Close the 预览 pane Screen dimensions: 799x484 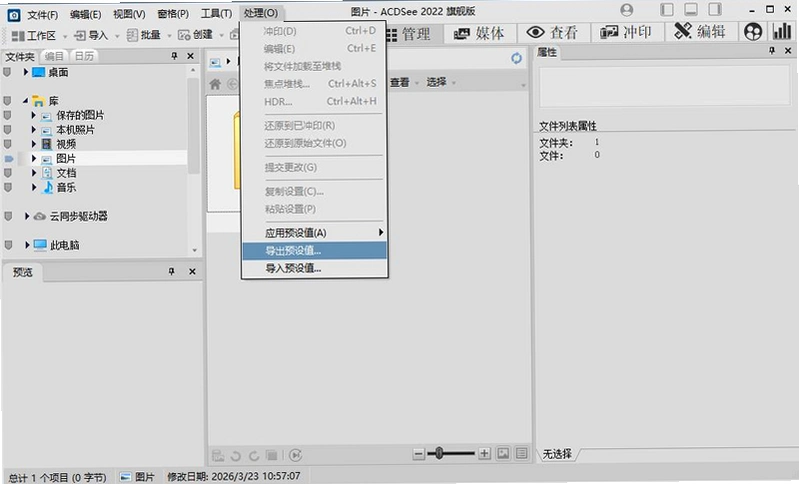coord(192,272)
